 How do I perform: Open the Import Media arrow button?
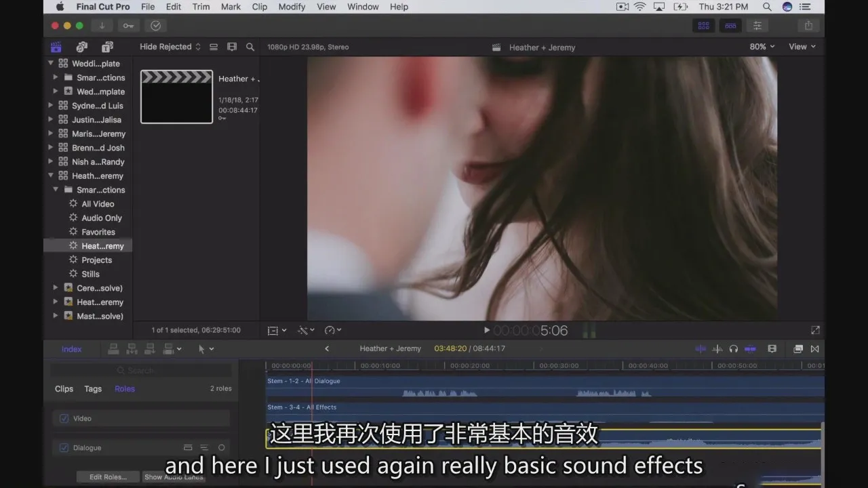coord(102,26)
